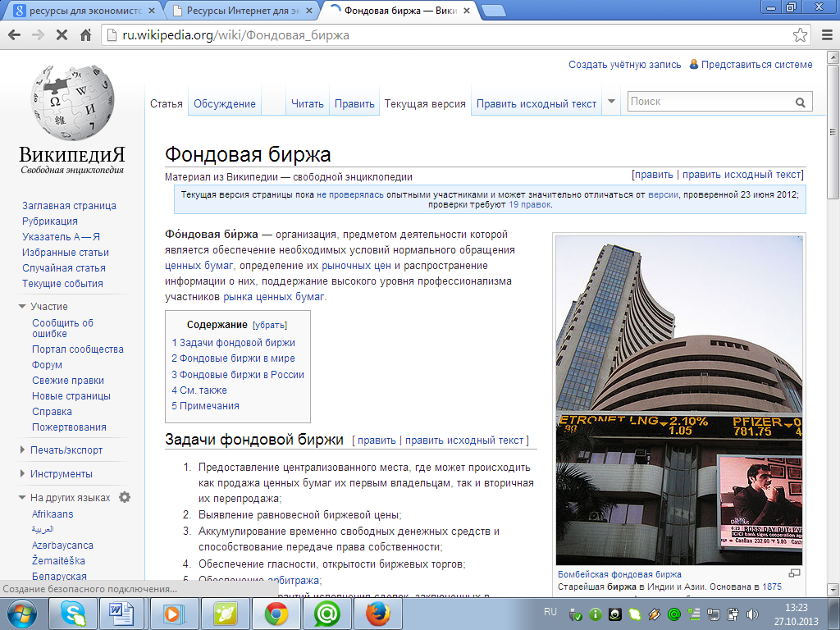This screenshot has width=840, height=630.
Task: Open Текущие события link
Action: tap(62, 283)
